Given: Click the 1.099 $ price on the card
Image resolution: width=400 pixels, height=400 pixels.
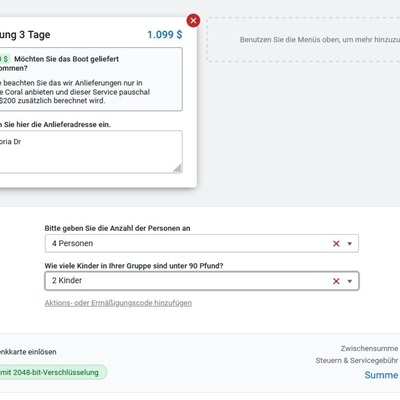Looking at the screenshot, I should [165, 35].
